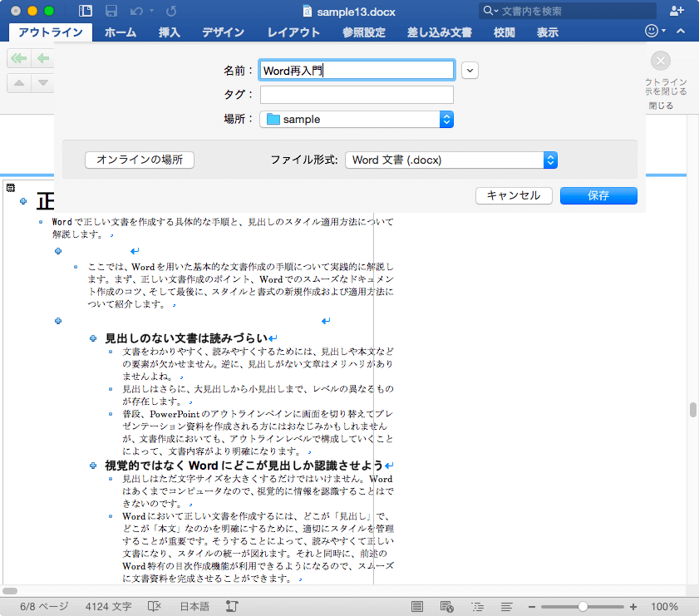Click the 100% zoom level text
Screen dimensions: 699x616
(x=664, y=607)
